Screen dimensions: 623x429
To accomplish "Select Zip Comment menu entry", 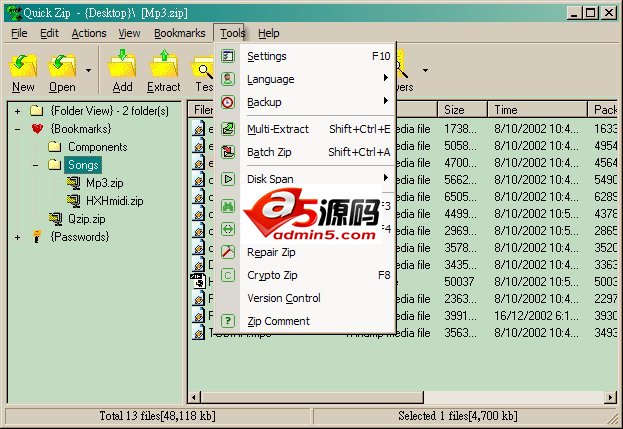I will tap(317, 321).
